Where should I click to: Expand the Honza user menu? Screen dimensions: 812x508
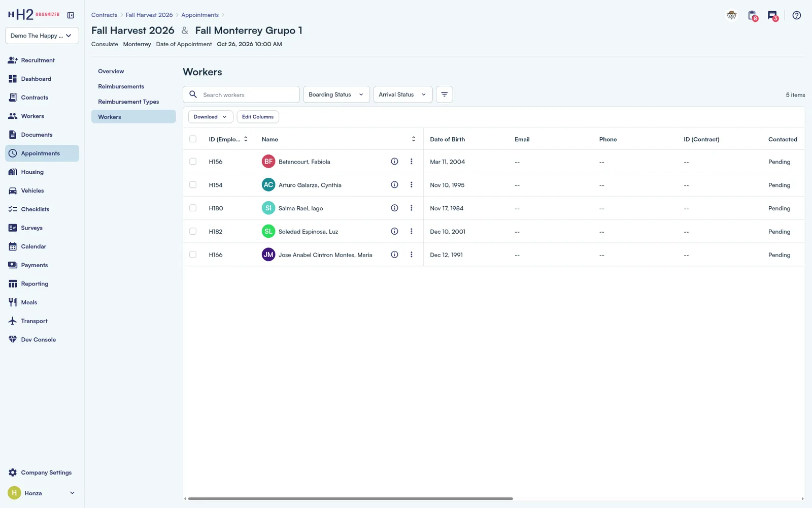click(x=42, y=493)
